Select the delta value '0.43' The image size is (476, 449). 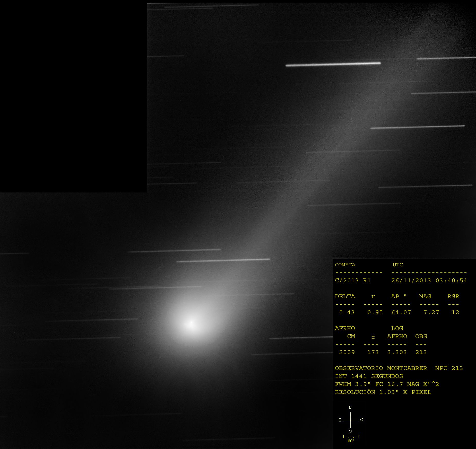(347, 312)
